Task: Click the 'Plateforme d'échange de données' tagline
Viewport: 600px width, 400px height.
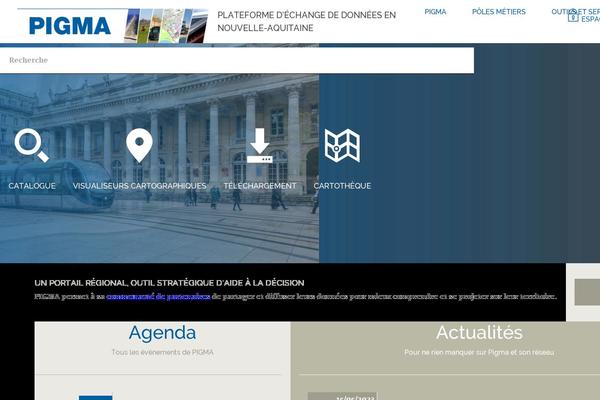Action: (x=307, y=21)
